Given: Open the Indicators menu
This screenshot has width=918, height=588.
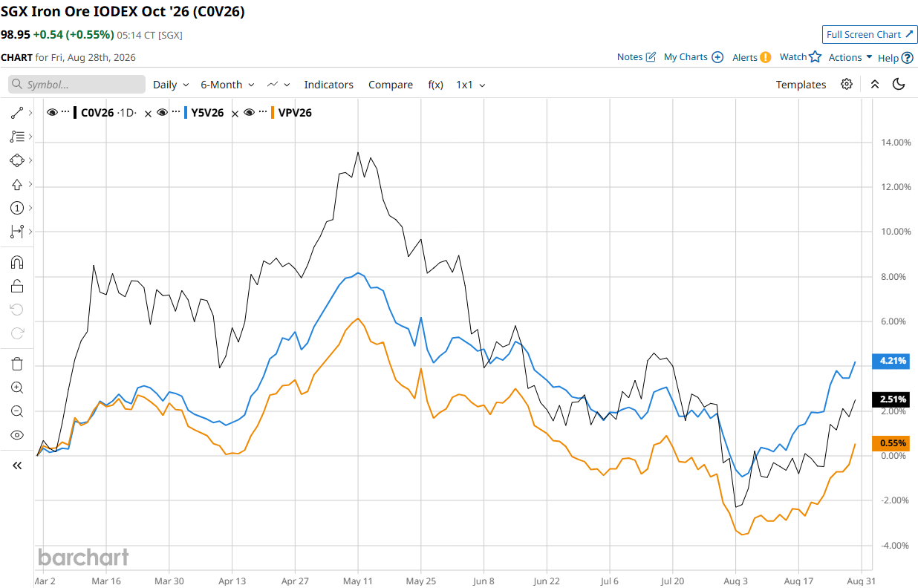Looking at the screenshot, I should pyautogui.click(x=328, y=85).
